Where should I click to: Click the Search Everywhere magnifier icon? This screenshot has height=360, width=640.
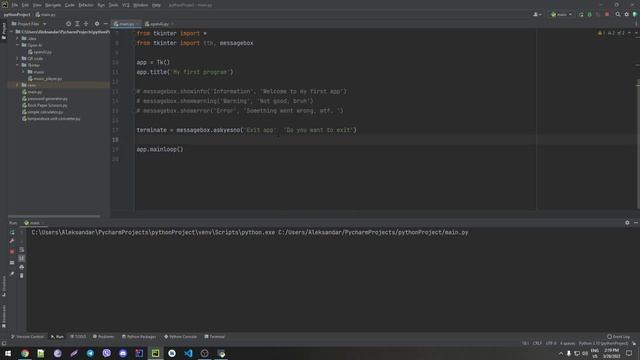pos(618,14)
